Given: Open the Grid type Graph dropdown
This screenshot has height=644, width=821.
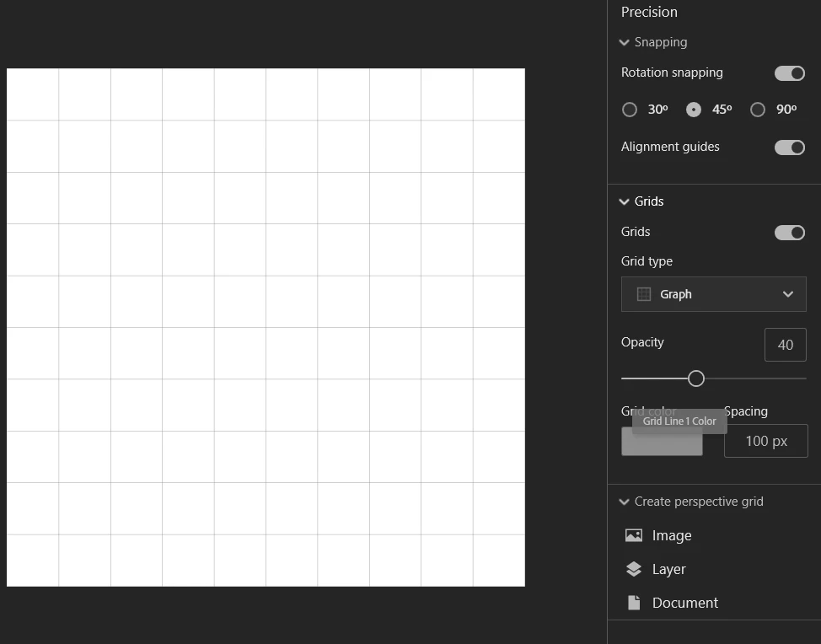Looking at the screenshot, I should click(714, 294).
